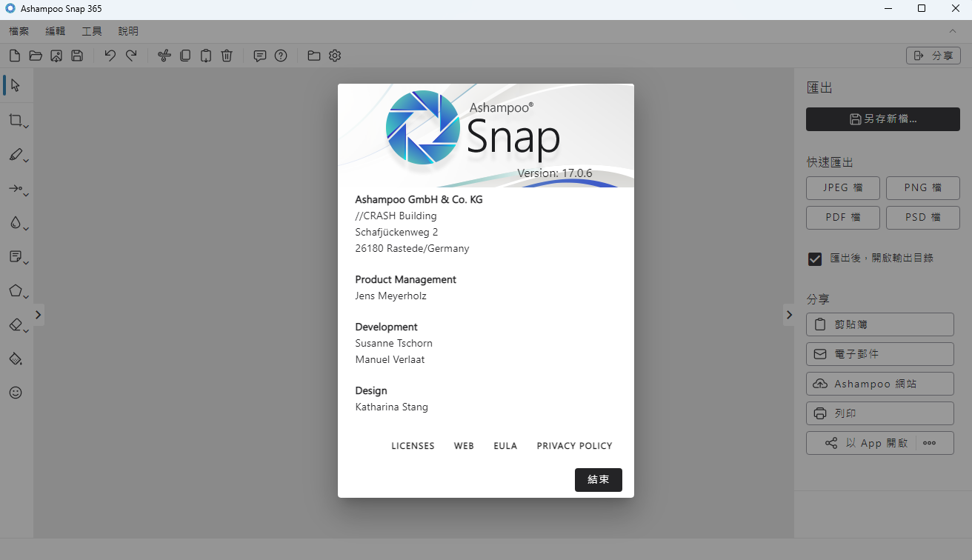Quick export as PSD 檔
Image resolution: width=972 pixels, height=560 pixels.
923,218
